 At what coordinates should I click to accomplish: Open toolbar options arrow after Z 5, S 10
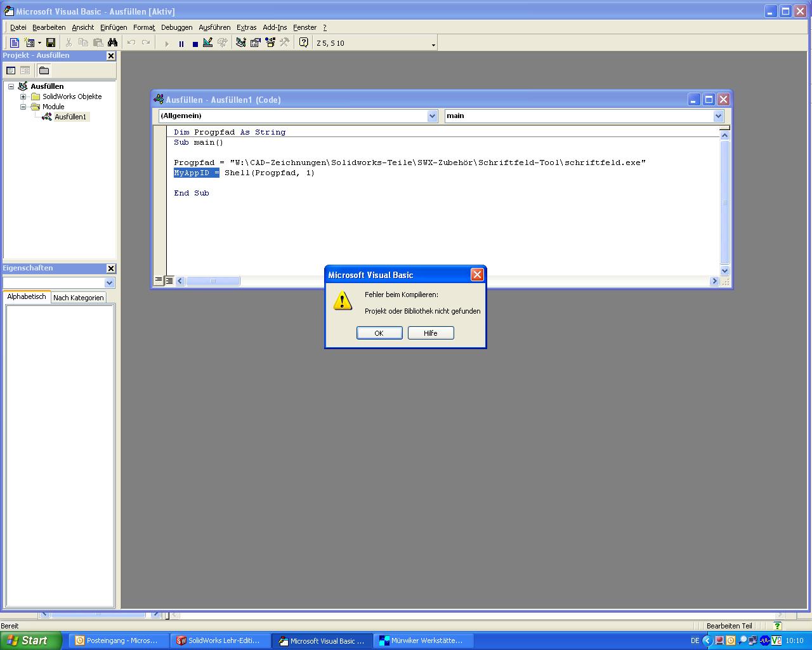coord(434,44)
